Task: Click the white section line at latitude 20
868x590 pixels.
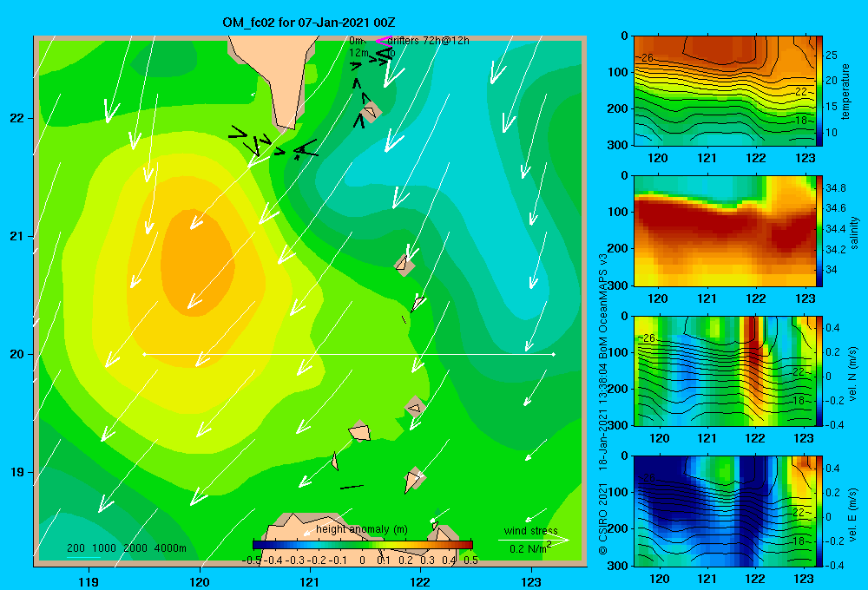Action: tap(349, 354)
